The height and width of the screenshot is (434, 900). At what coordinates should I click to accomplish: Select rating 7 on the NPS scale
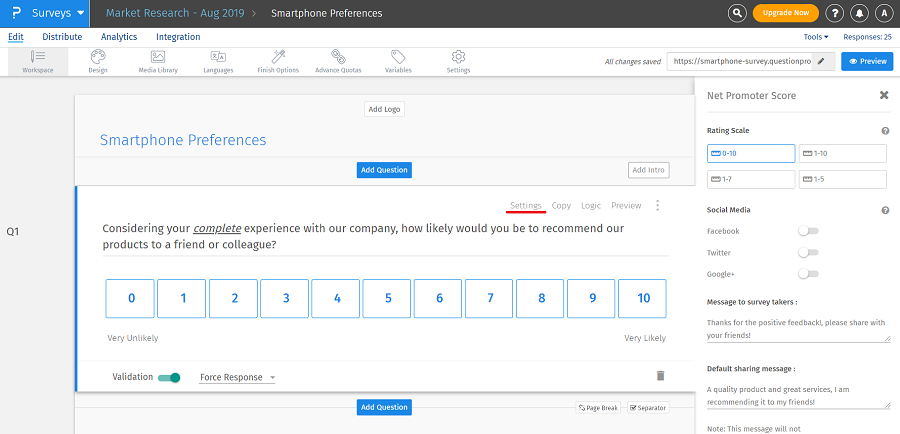click(x=488, y=298)
